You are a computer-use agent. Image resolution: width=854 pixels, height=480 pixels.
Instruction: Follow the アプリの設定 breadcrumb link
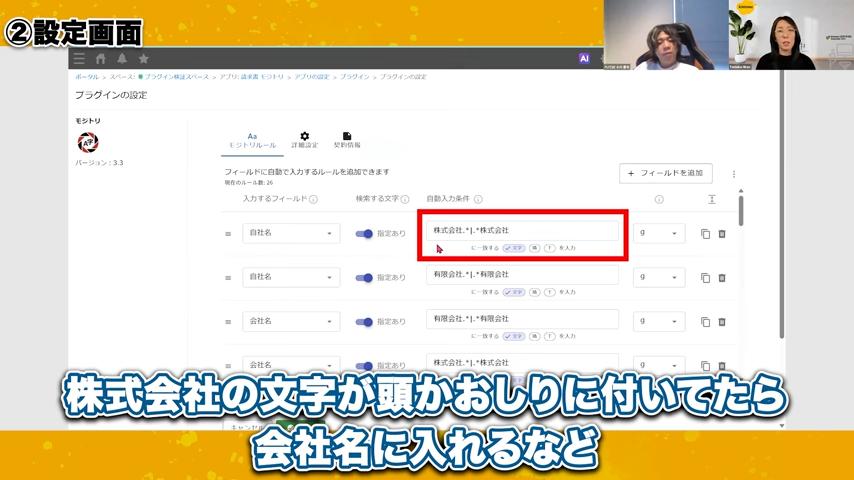312,77
